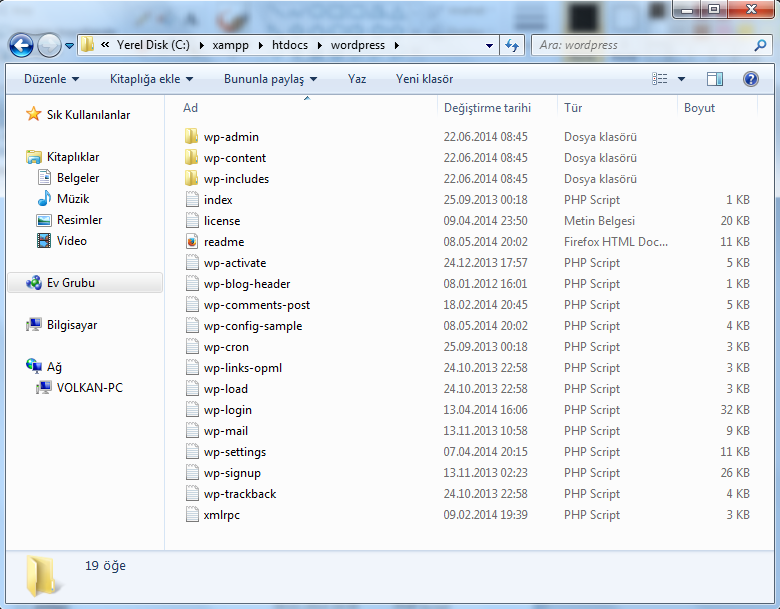Select the wp-config-sample file icon
780x609 pixels.
tap(192, 325)
